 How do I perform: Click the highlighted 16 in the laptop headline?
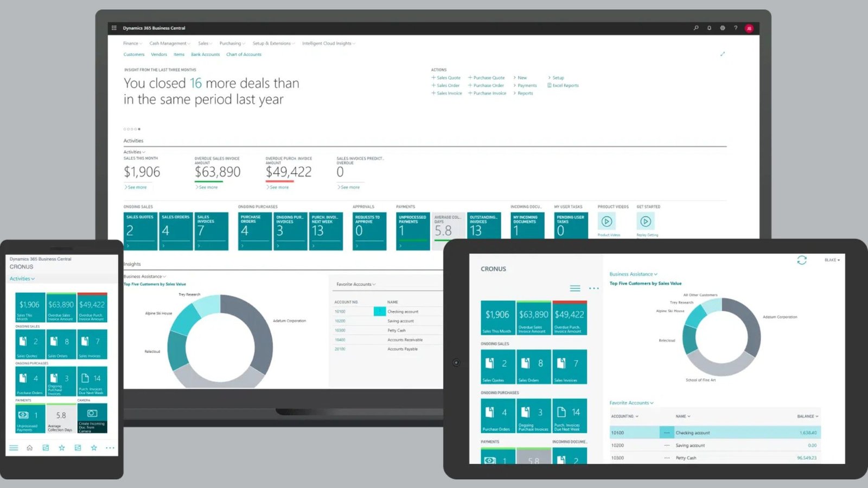click(x=196, y=83)
